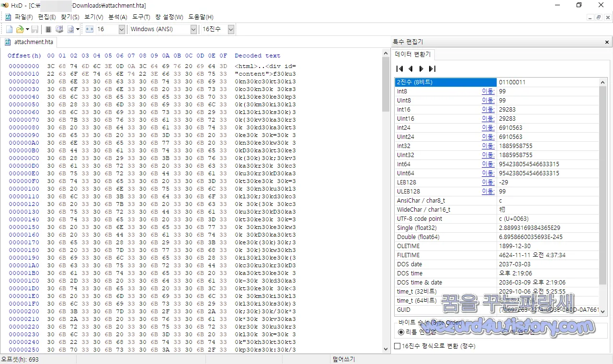Expand the disk image dropdown arrow

tap(78, 29)
